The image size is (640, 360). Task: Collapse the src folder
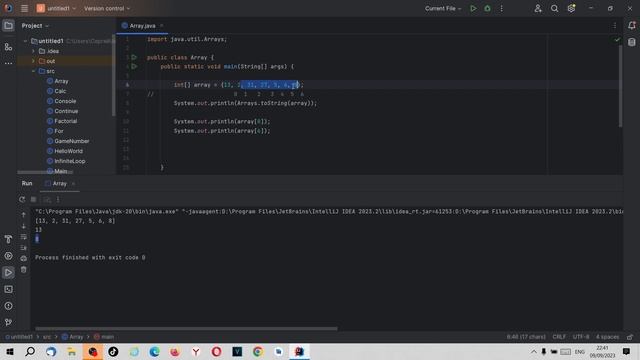pos(33,71)
